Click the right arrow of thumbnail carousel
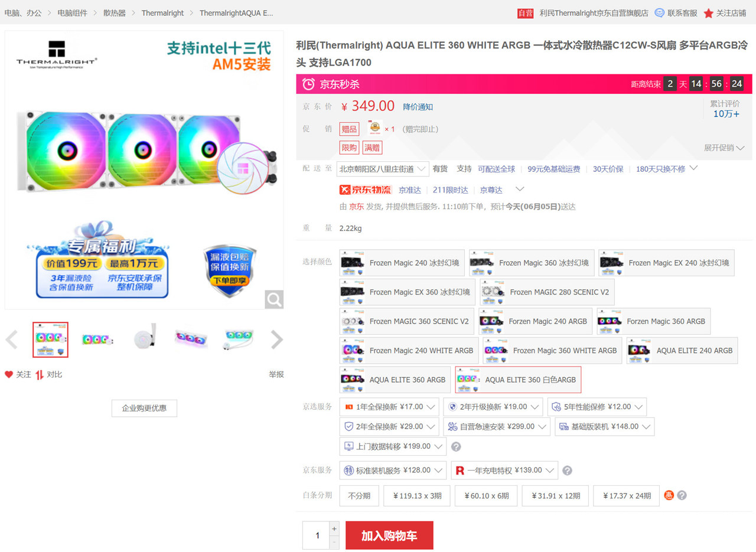 tap(277, 339)
